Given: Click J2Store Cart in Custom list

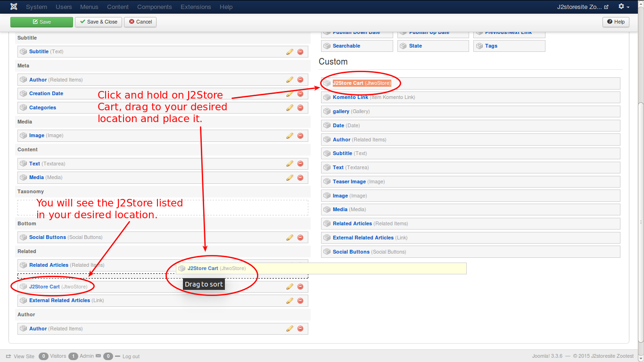Looking at the screenshot, I should (471, 83).
